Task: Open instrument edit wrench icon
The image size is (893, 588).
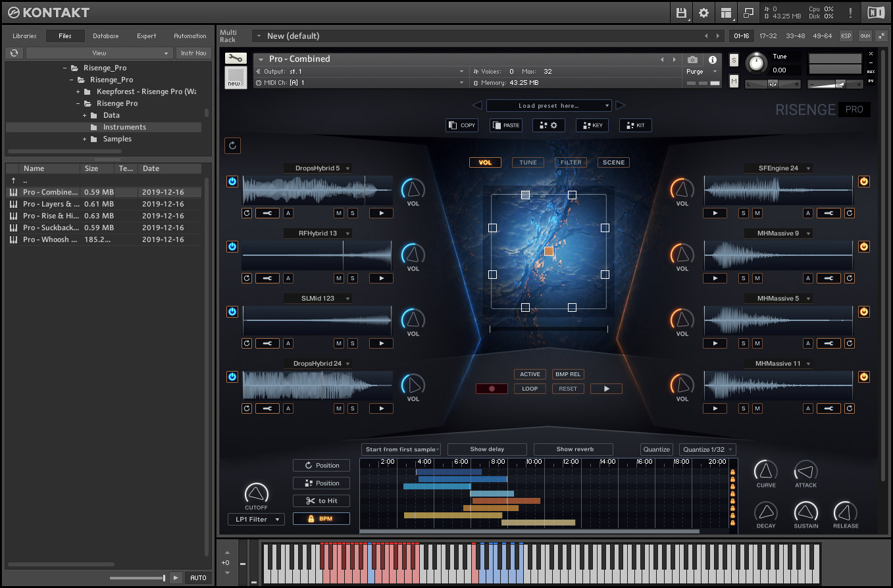Action: [236, 59]
